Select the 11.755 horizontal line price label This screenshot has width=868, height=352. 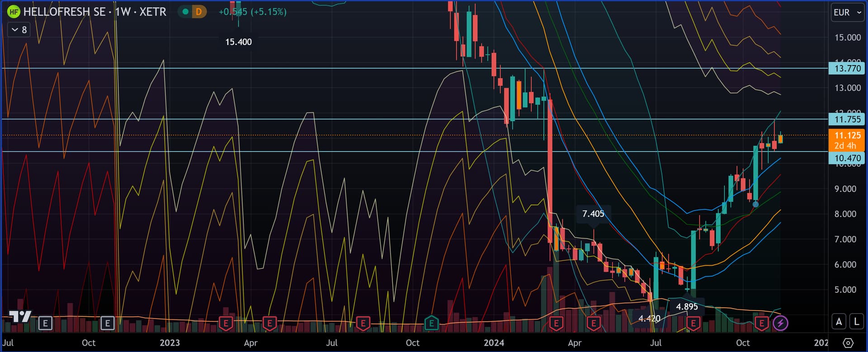coord(846,119)
